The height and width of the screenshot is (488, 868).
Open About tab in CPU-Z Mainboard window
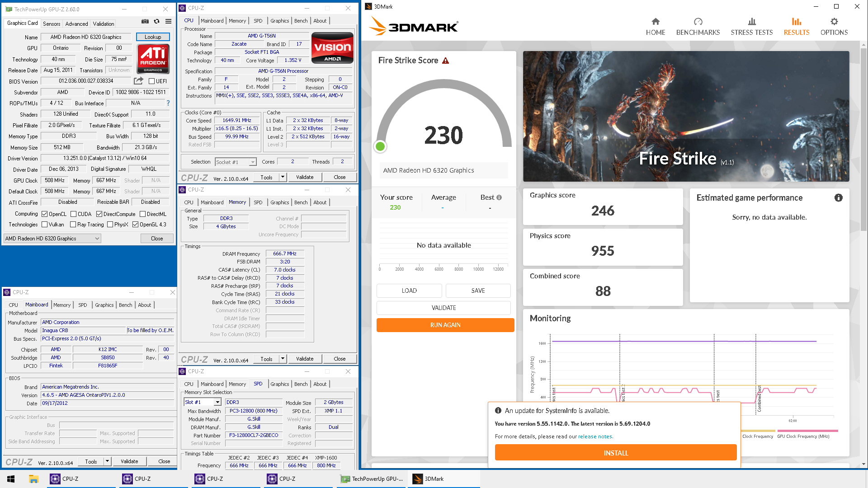(x=145, y=305)
